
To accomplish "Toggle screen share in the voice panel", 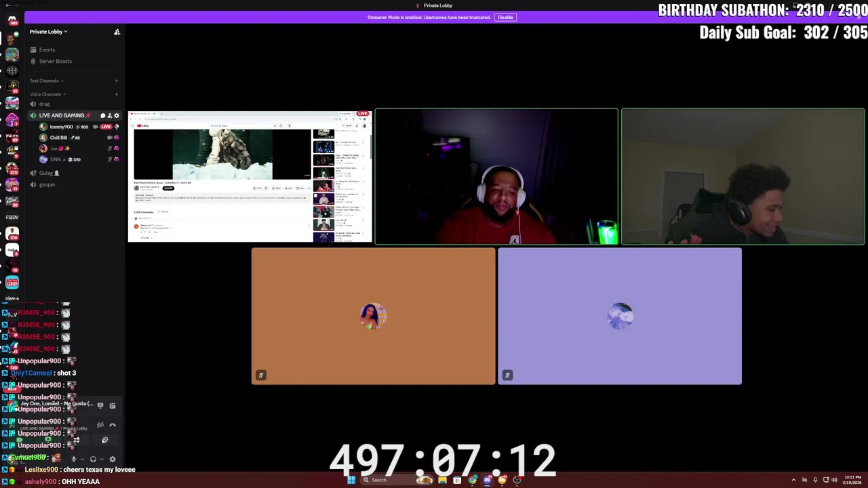I will click(48, 440).
